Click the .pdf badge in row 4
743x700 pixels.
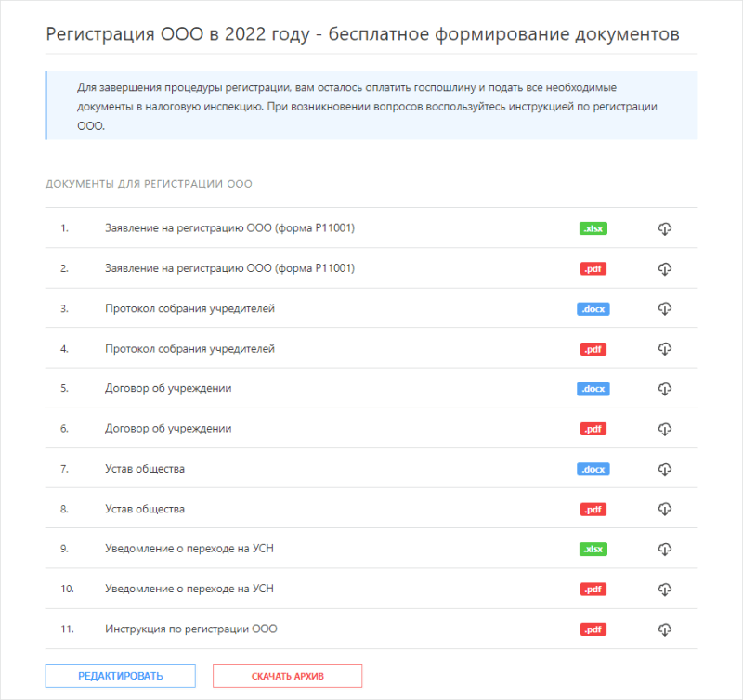593,349
